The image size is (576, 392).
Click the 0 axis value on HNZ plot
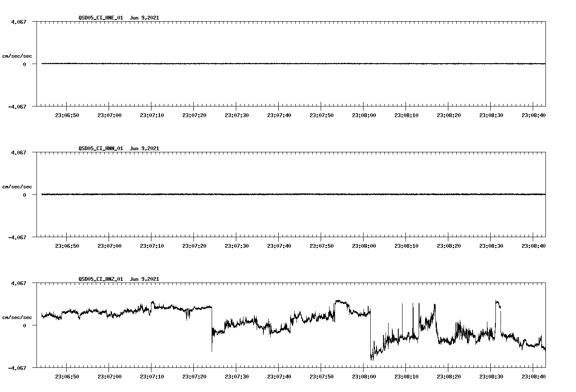[x=25, y=326]
